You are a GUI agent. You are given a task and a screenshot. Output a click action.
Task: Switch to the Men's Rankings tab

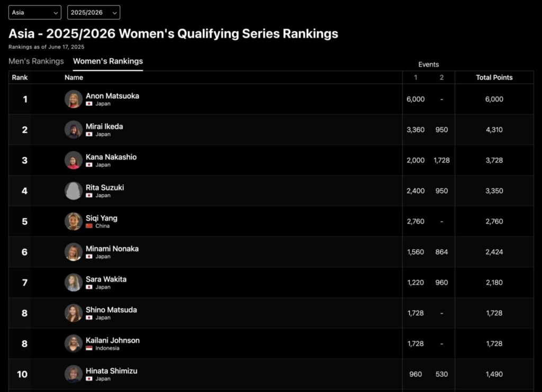pyautogui.click(x=37, y=61)
